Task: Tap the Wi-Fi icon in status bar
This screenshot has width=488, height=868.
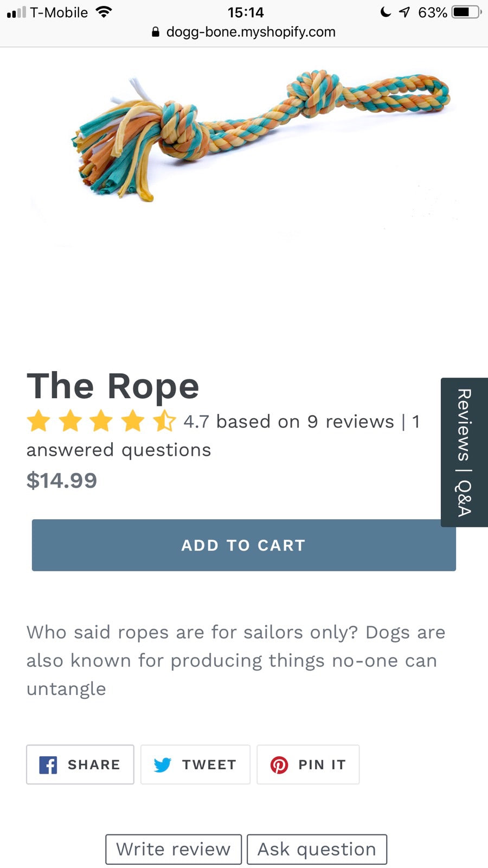Action: [103, 12]
